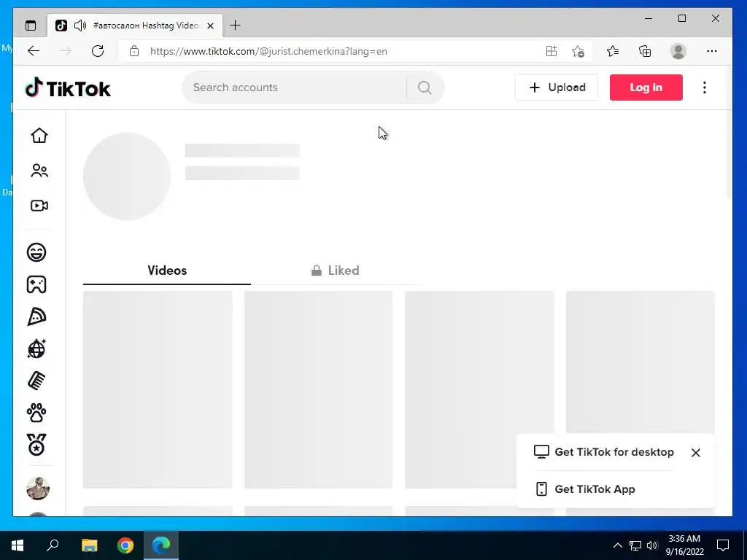The width and height of the screenshot is (747, 560).
Task: Refresh the current page
Action: click(x=98, y=51)
